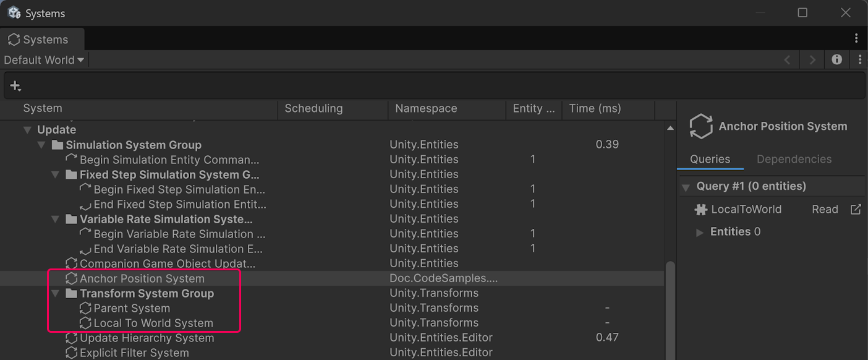Collapse Query #1 foldout
Screen dimensions: 868x360
point(686,187)
